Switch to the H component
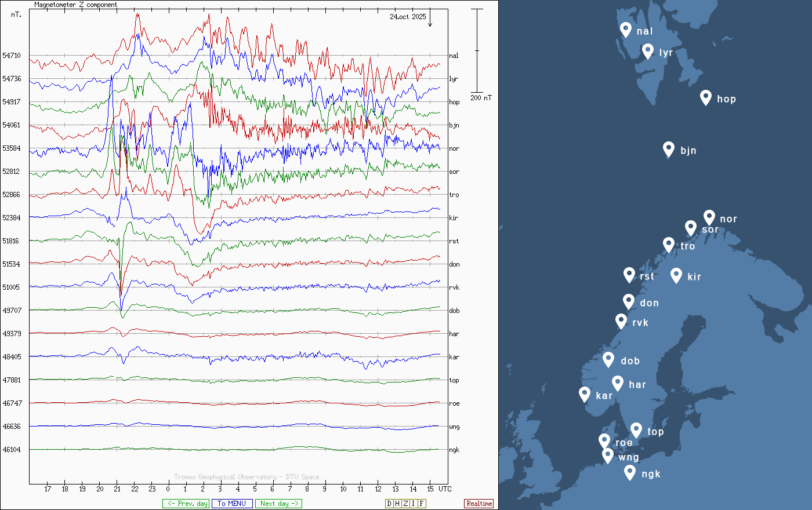The width and height of the screenshot is (812, 510). point(397,504)
